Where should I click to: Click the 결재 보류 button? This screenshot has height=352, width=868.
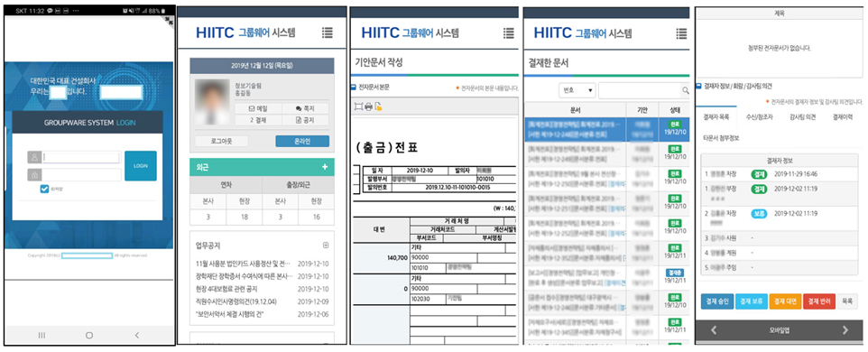coord(752,301)
